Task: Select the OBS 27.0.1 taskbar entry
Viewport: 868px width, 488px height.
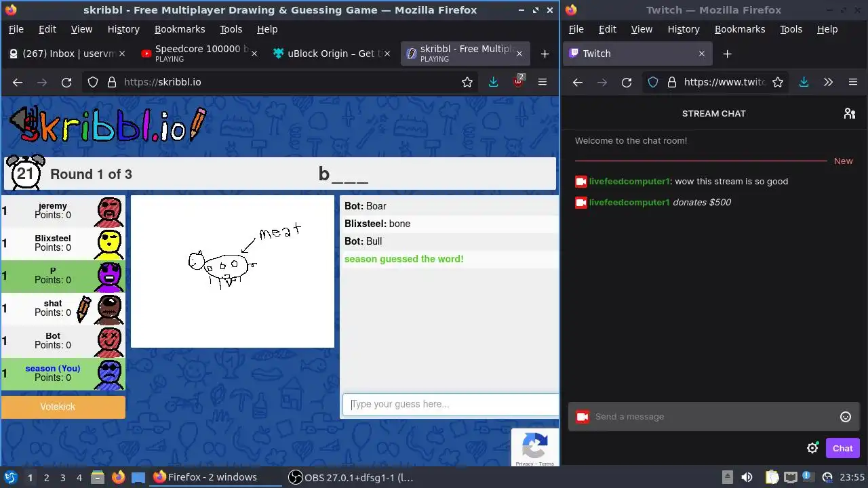Action: click(x=352, y=477)
